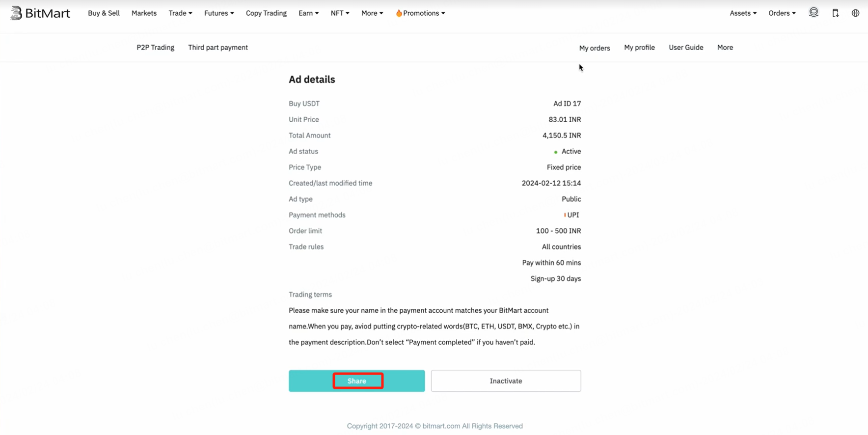
Task: Open My profile link
Action: click(x=639, y=48)
